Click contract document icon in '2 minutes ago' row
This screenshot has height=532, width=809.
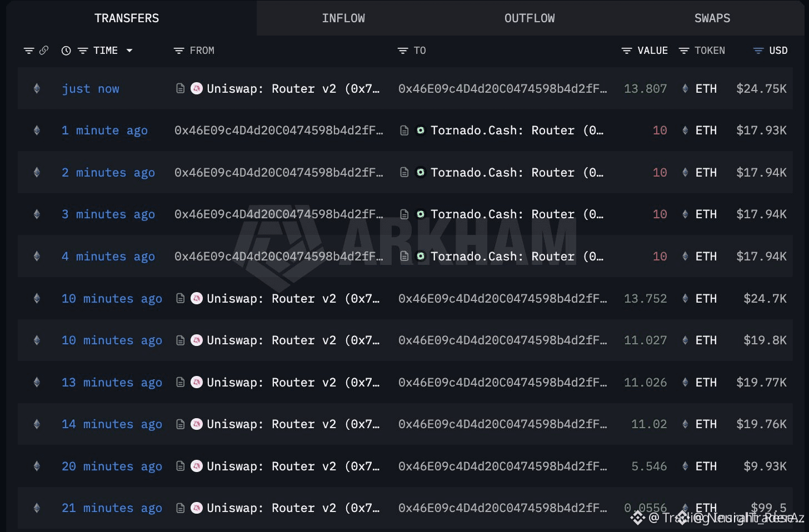coord(404,172)
